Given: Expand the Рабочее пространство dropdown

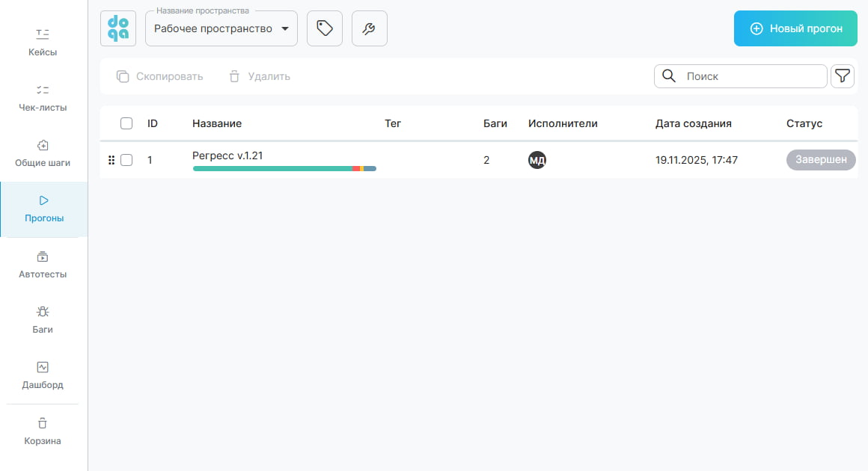Looking at the screenshot, I should click(221, 28).
